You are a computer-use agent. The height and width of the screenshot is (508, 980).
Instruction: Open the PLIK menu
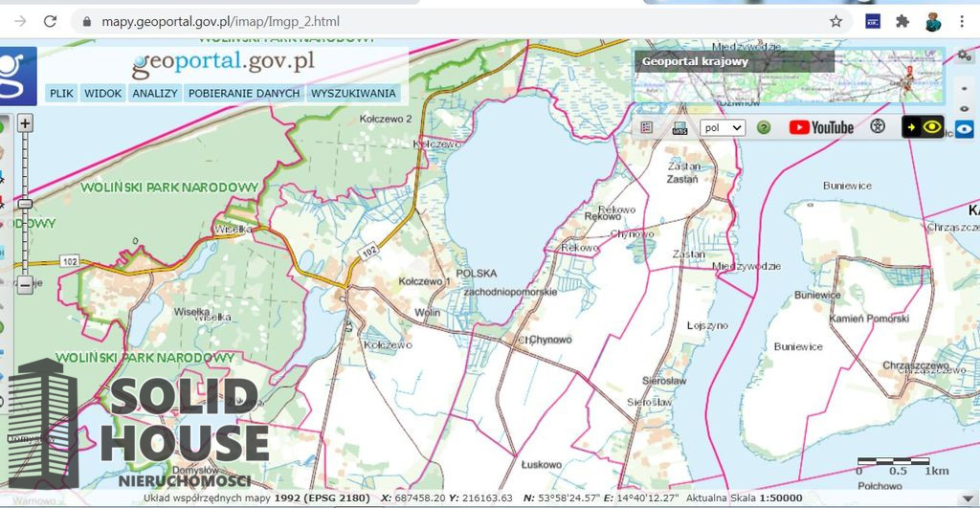click(x=61, y=93)
